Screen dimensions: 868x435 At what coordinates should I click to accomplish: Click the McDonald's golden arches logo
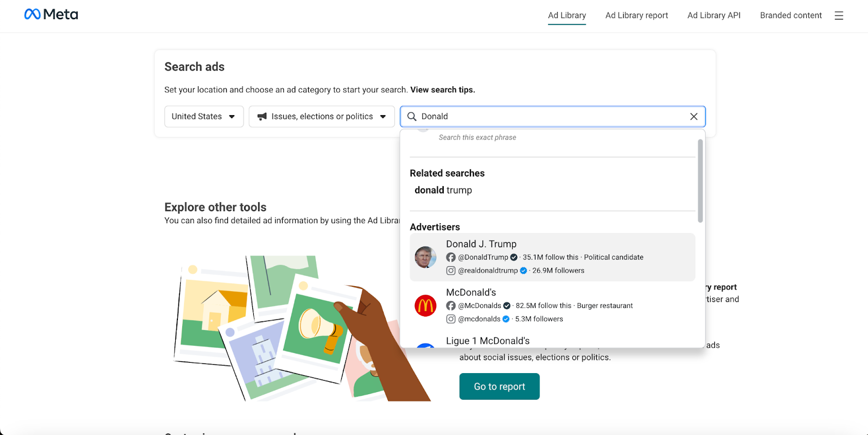pos(425,306)
